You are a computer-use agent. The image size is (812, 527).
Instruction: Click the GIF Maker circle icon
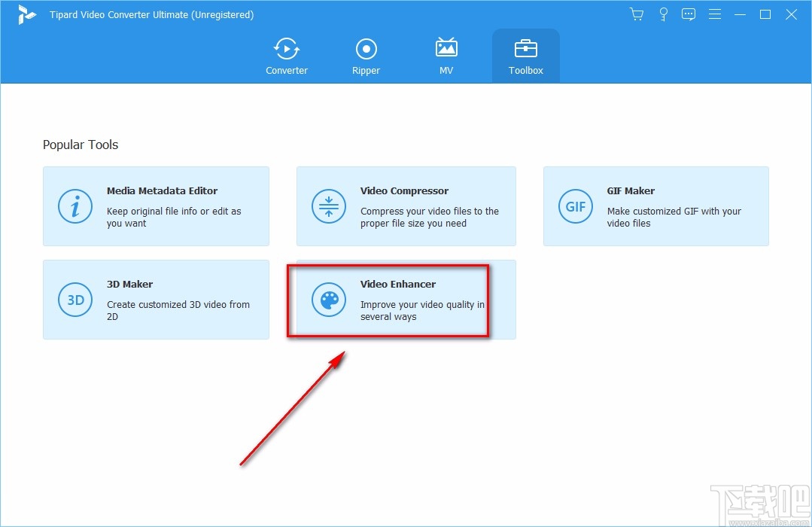576,206
